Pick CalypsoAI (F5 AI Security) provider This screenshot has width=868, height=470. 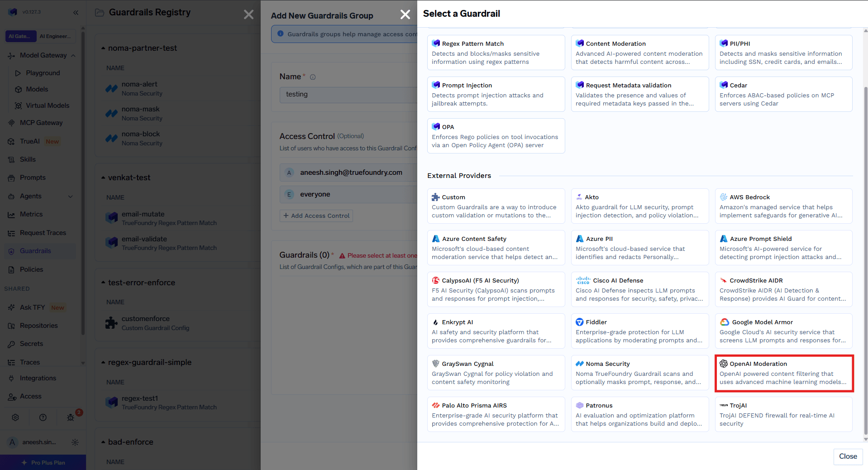tap(496, 289)
